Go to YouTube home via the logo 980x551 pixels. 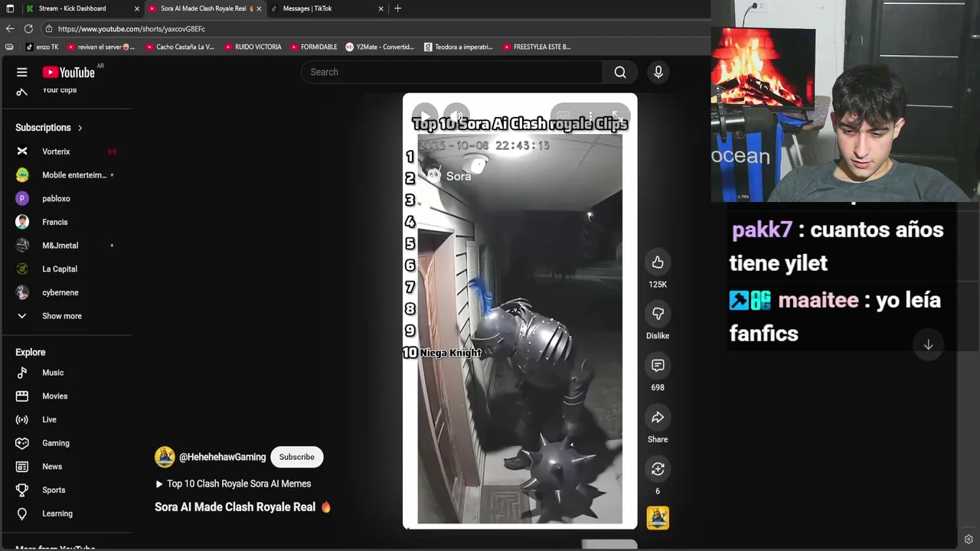click(x=68, y=72)
